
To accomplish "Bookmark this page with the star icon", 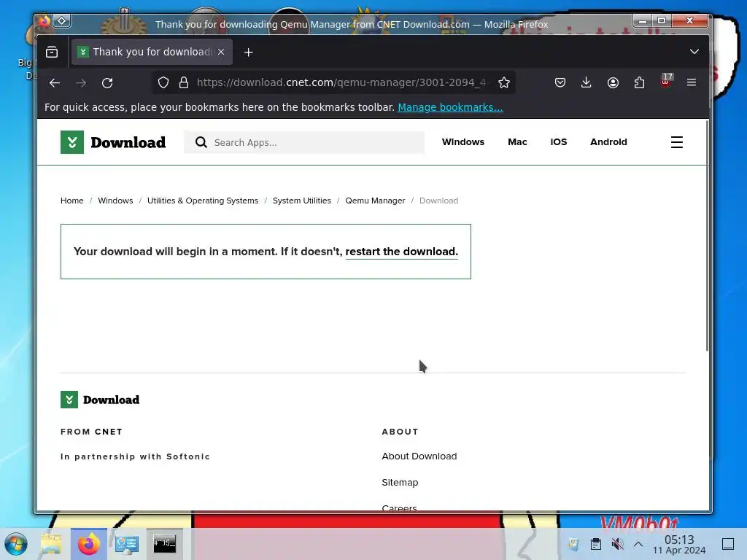I will 504,83.
